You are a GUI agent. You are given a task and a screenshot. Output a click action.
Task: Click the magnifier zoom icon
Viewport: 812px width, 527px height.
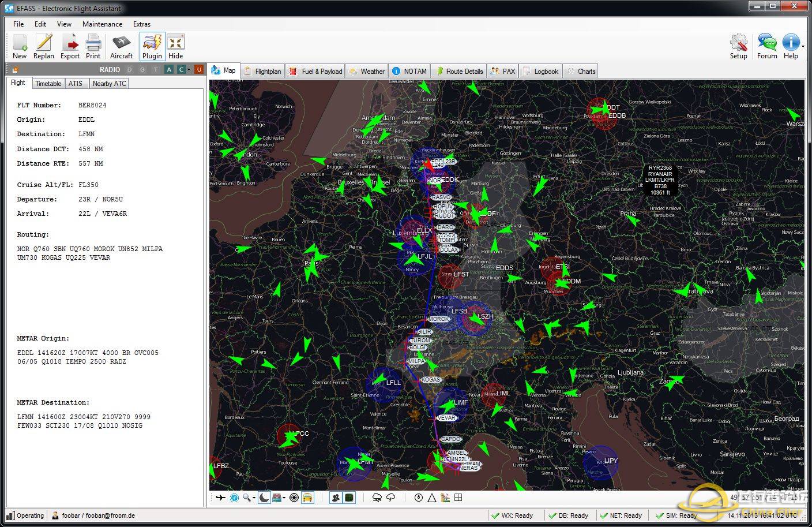coord(247,498)
